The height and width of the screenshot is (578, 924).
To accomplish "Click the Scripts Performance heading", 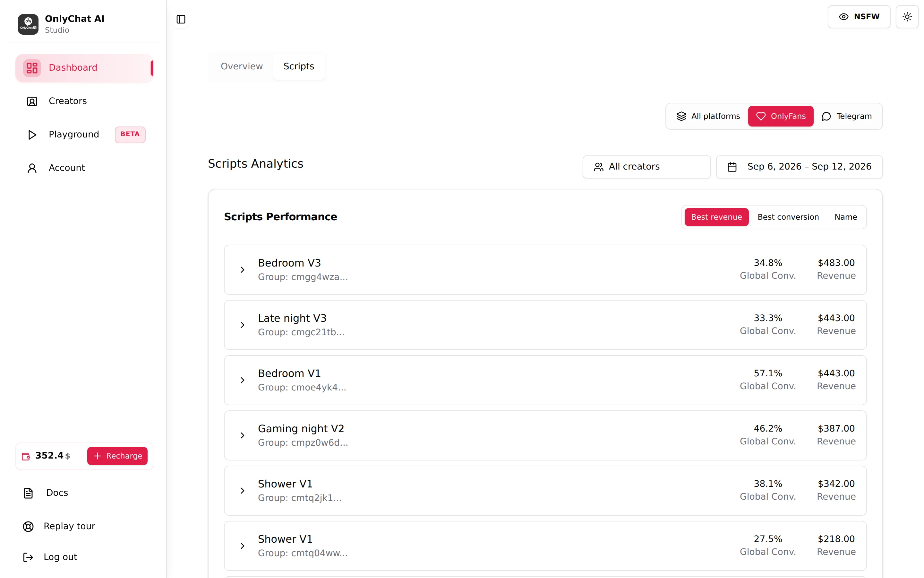I will [280, 217].
